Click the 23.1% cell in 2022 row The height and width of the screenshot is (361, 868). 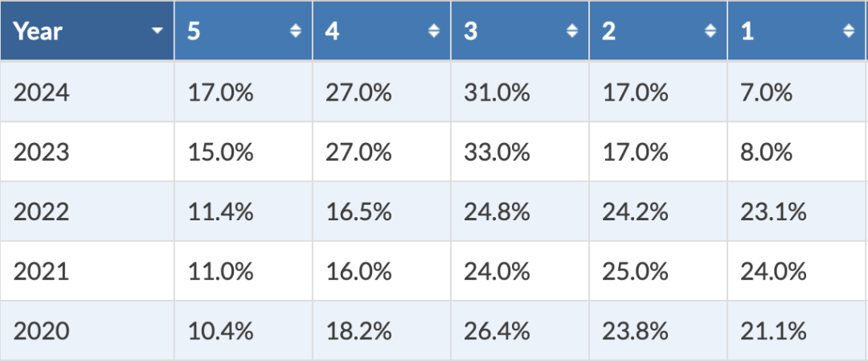(x=773, y=211)
